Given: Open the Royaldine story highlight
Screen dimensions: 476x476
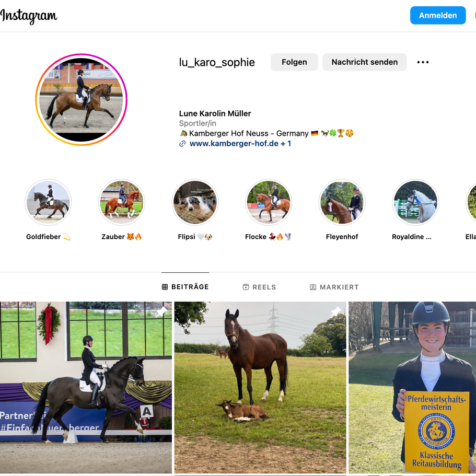Looking at the screenshot, I should (x=415, y=203).
